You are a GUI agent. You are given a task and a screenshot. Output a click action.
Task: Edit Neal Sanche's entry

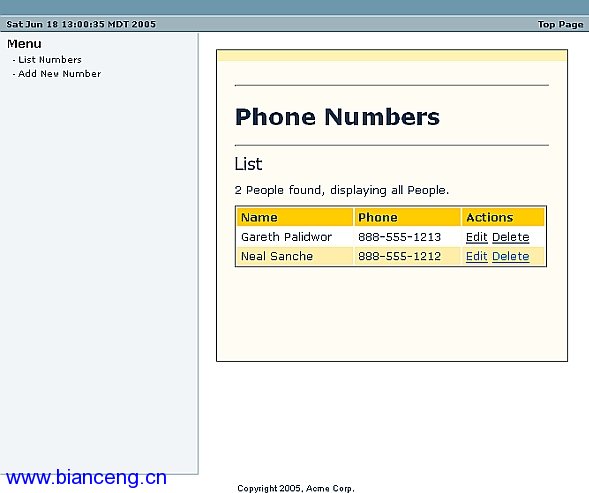coord(476,256)
